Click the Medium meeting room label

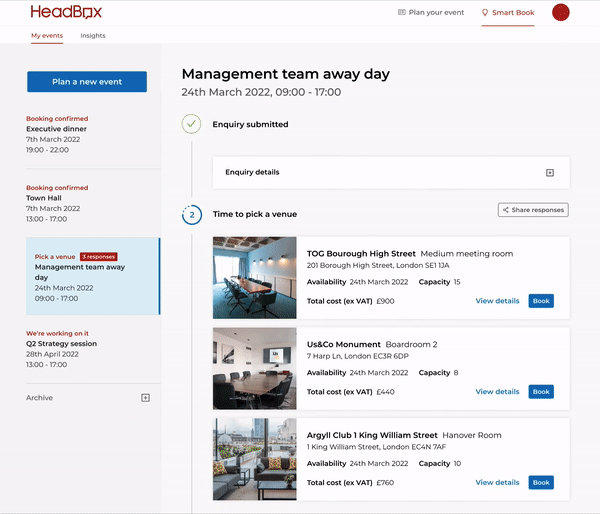coord(467,253)
